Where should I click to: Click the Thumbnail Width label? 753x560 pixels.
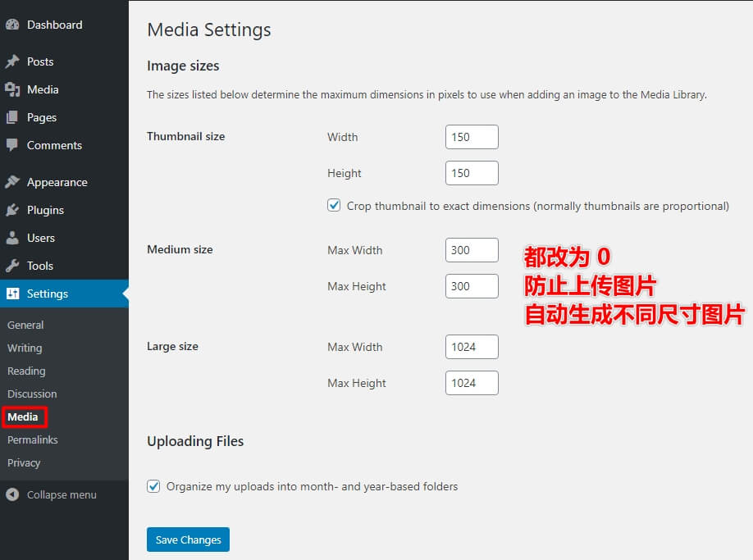(342, 137)
